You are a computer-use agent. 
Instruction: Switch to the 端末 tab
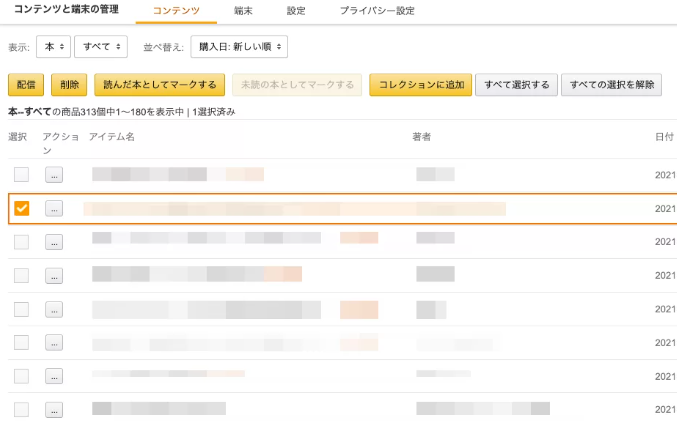coord(243,10)
